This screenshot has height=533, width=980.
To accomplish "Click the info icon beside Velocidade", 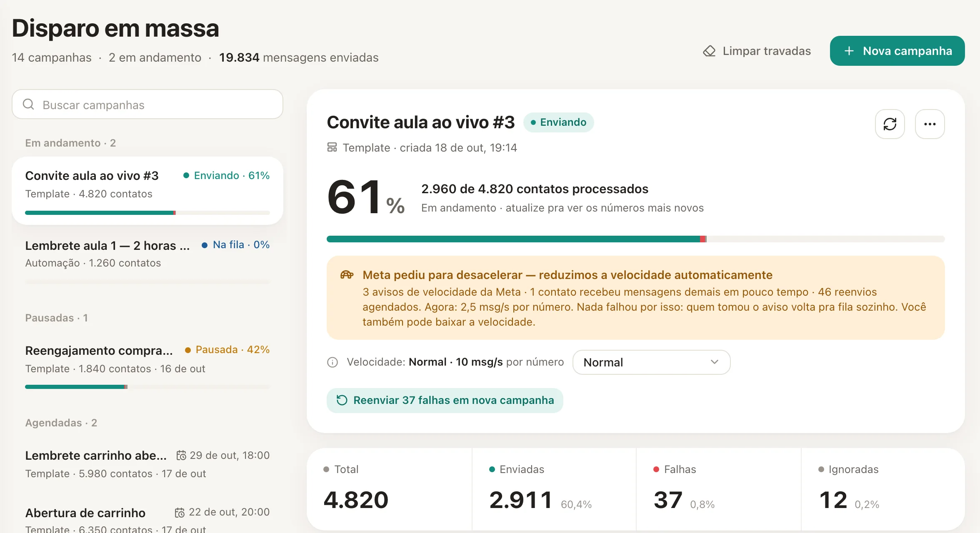I will tap(332, 362).
